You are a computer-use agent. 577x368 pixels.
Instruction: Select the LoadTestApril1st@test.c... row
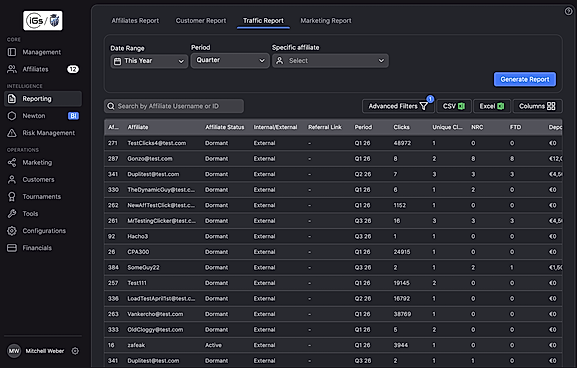click(x=333, y=299)
